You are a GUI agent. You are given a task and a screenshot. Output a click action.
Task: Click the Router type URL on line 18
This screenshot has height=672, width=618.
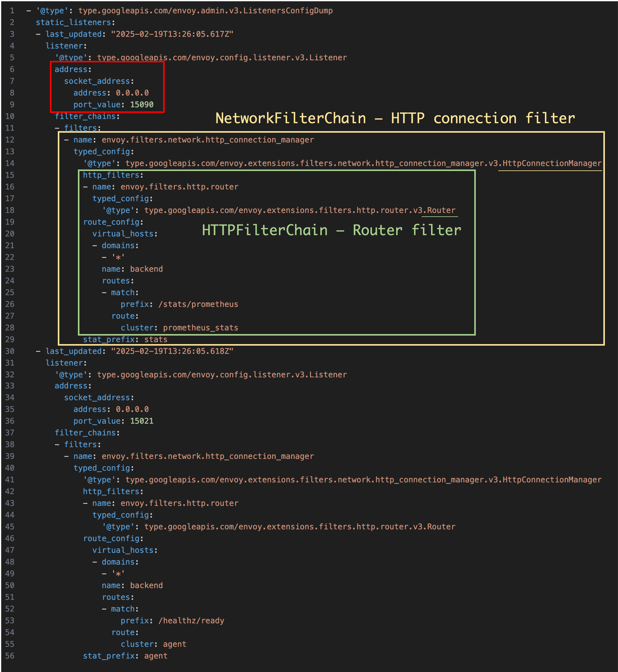coord(300,210)
